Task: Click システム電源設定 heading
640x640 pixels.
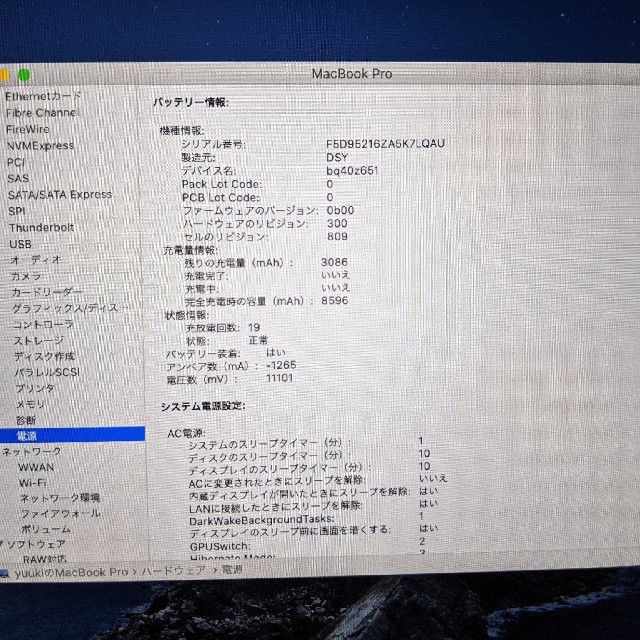Action: click(203, 407)
